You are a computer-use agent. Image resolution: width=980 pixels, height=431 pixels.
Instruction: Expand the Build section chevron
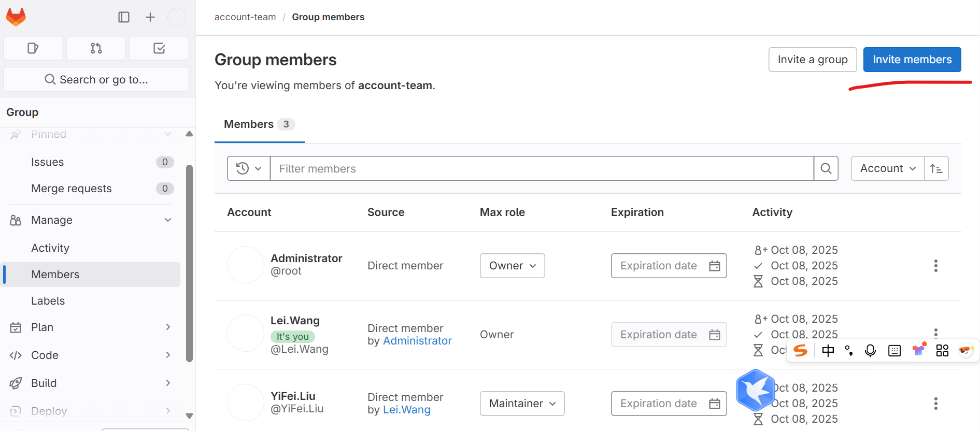coord(168,383)
